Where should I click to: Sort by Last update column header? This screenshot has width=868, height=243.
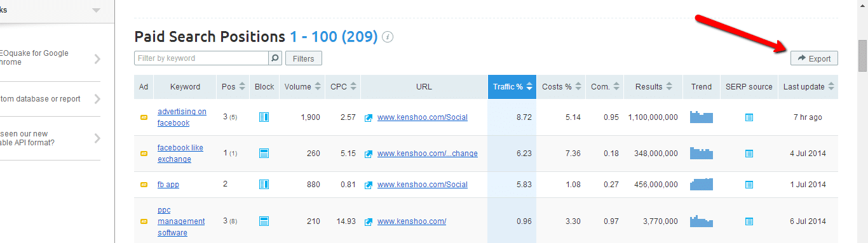point(808,87)
